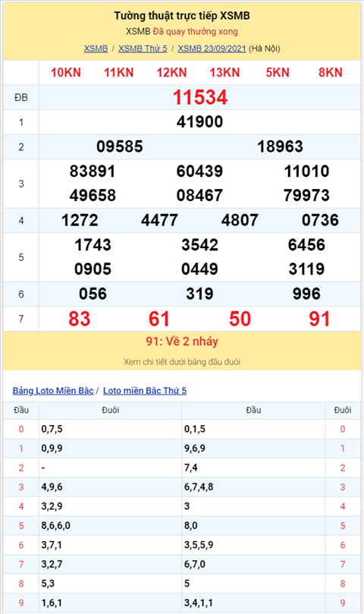Screen dimensions: 364x614
Task: Select sixth prize number 319
Action: click(x=199, y=294)
